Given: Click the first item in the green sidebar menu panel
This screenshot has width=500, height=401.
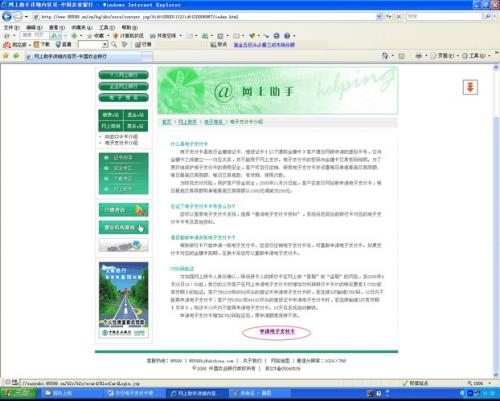Looking at the screenshot, I should point(124,158).
